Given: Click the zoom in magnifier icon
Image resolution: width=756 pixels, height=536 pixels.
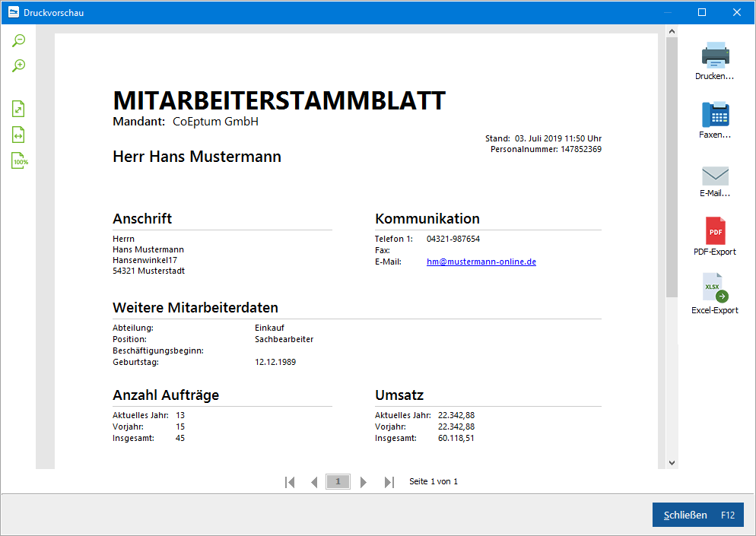Looking at the screenshot, I should tap(19, 65).
